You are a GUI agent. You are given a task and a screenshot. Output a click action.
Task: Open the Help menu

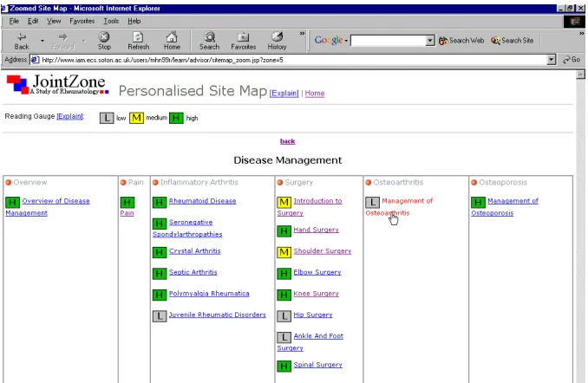pos(134,21)
